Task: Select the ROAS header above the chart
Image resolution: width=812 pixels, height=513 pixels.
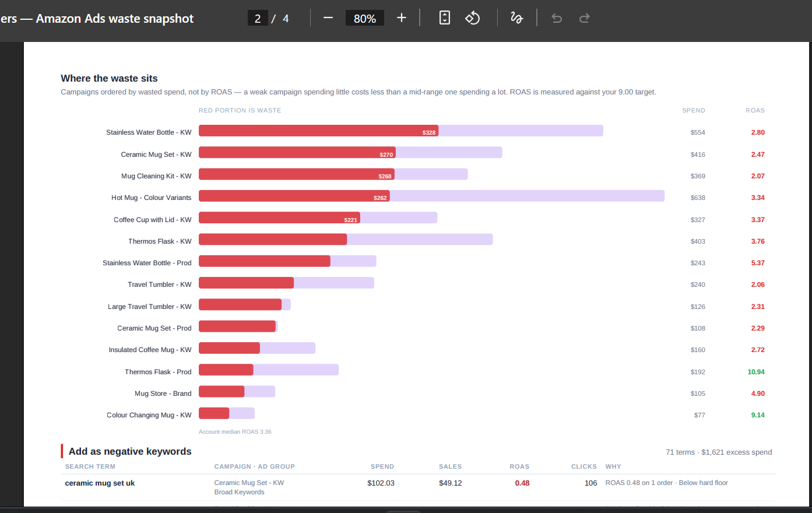Action: (x=755, y=110)
